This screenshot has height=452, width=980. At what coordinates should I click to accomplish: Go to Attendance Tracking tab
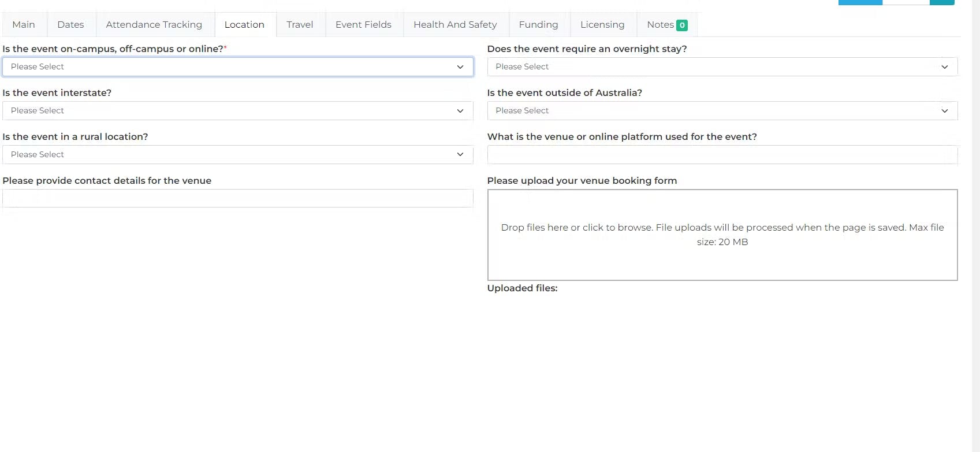pos(154,24)
